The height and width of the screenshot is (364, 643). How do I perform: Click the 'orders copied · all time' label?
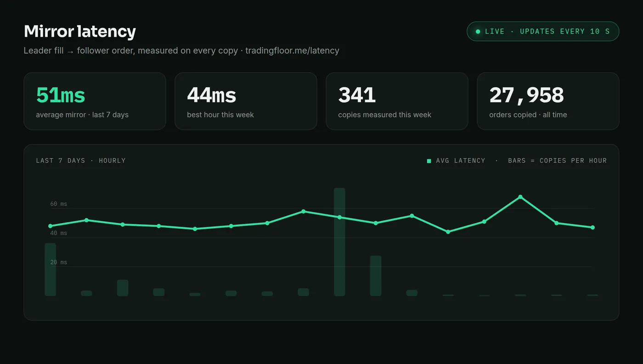pos(528,115)
